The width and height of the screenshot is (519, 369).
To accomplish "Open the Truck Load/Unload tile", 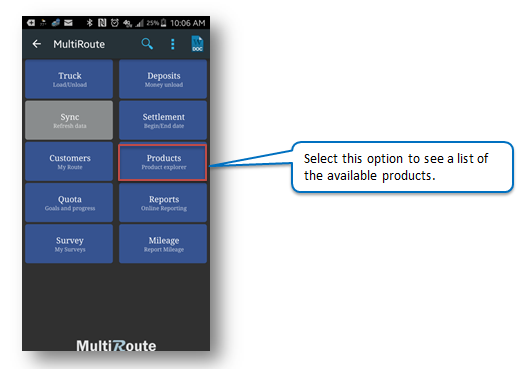I will (x=69, y=79).
